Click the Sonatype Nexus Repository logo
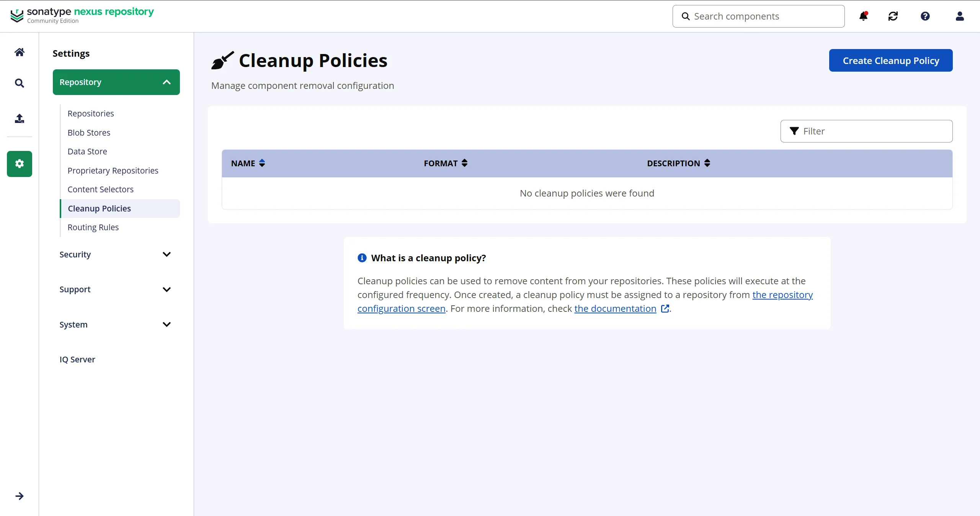This screenshot has height=516, width=980. coord(82,16)
